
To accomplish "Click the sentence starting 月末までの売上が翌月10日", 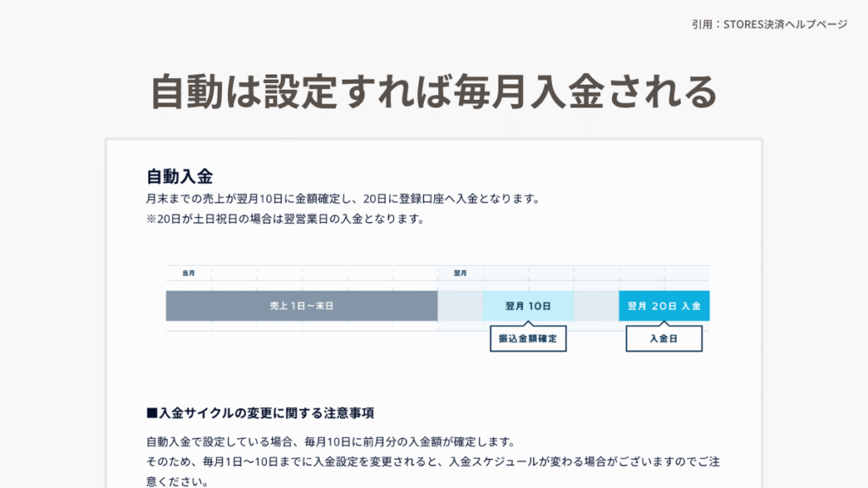I will tap(342, 199).
